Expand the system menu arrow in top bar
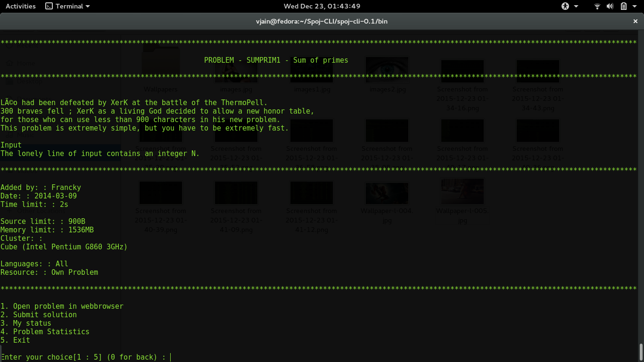The image size is (644, 362). point(634,6)
